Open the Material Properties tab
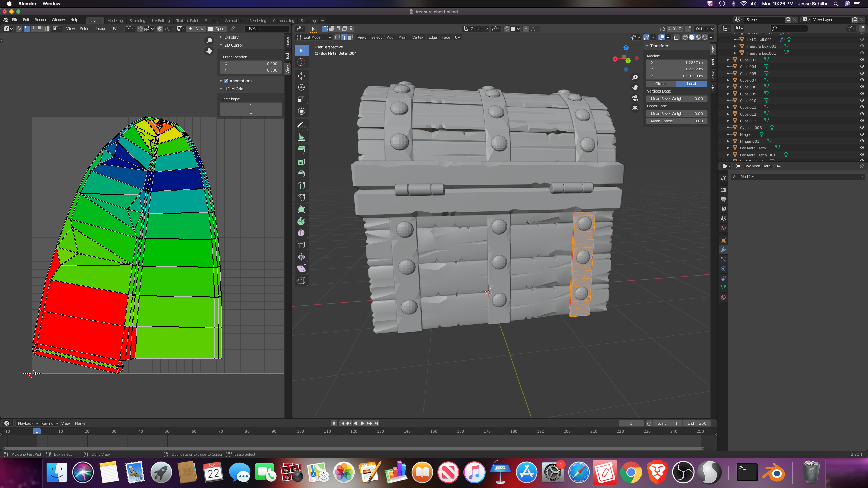This screenshot has height=488, width=868. pos(723,297)
